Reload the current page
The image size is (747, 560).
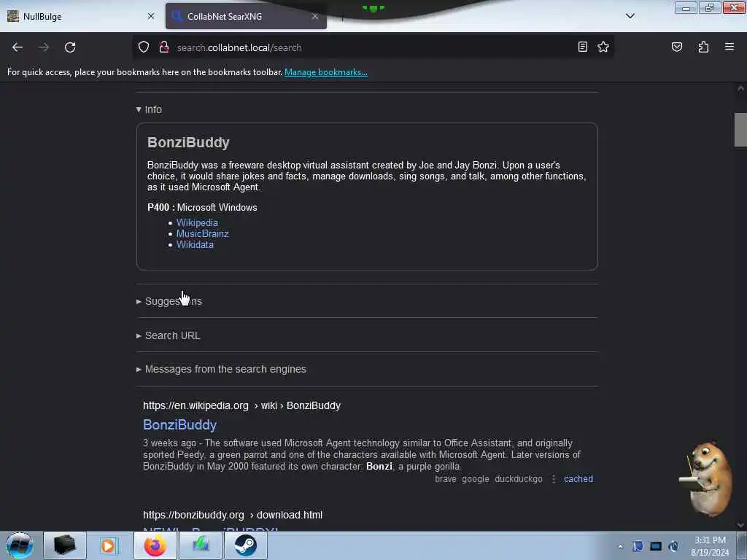click(x=70, y=47)
